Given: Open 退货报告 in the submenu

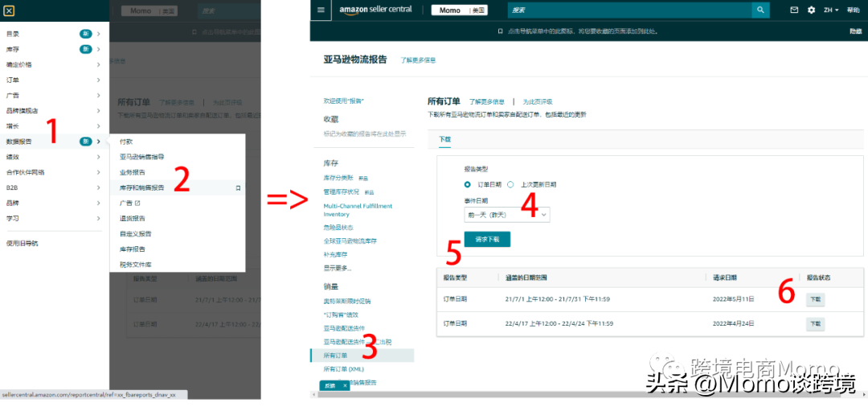Looking at the screenshot, I should point(133,218).
